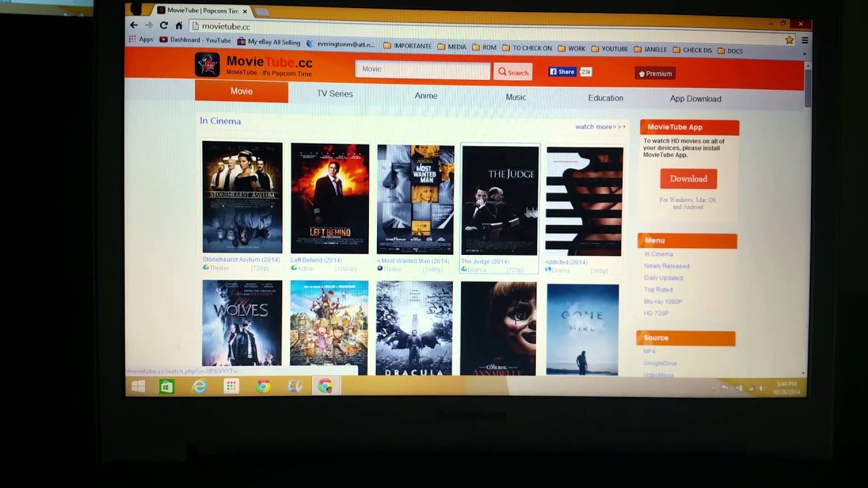Click the Stonehearst Asylum (2014) title link
868x488 pixels.
pos(241,260)
